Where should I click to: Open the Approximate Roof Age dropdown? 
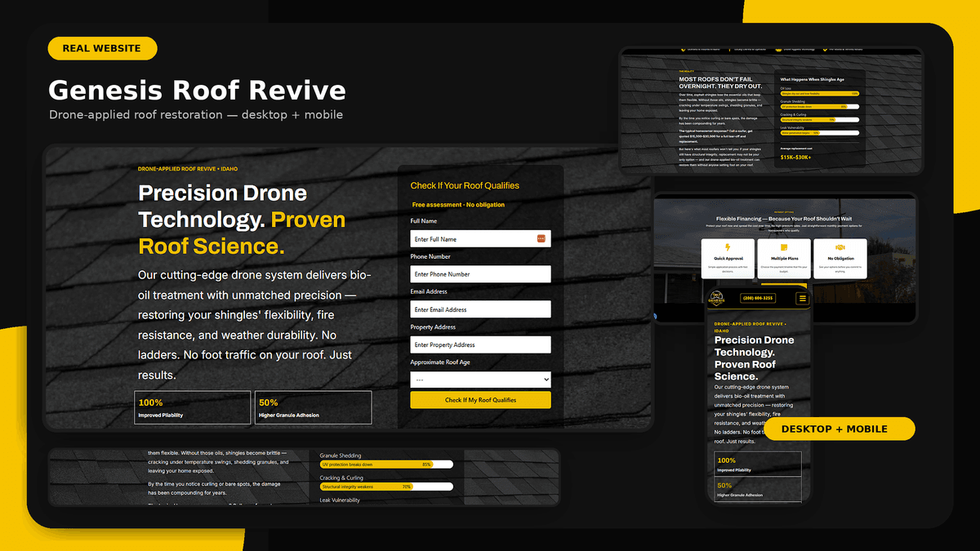(x=480, y=380)
